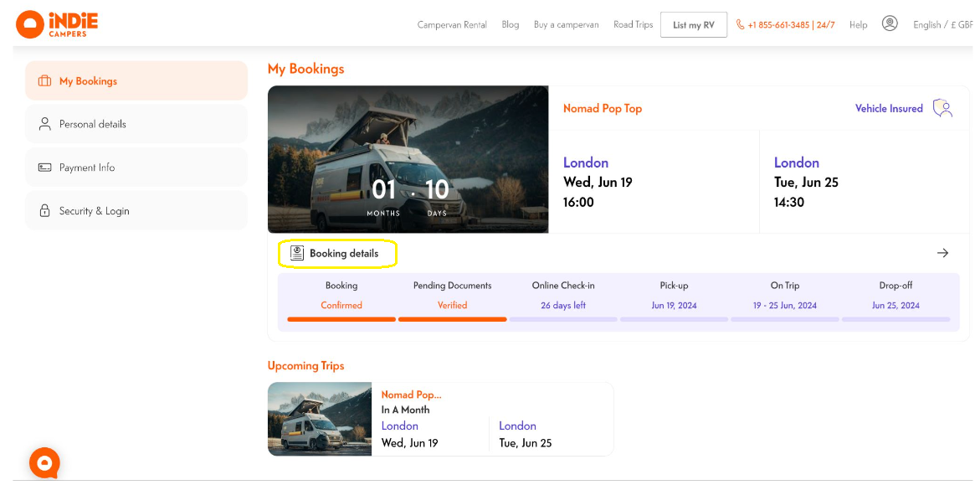
Task: Select Road Trips in the navigation bar
Action: click(633, 25)
